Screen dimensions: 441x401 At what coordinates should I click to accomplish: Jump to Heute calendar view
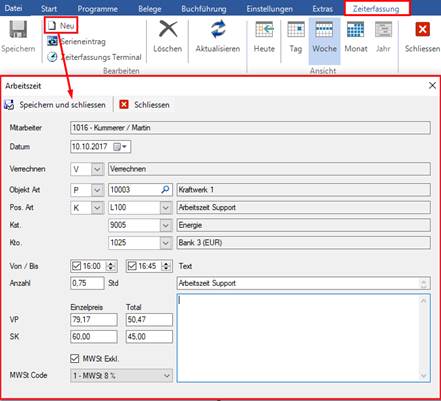click(x=264, y=29)
